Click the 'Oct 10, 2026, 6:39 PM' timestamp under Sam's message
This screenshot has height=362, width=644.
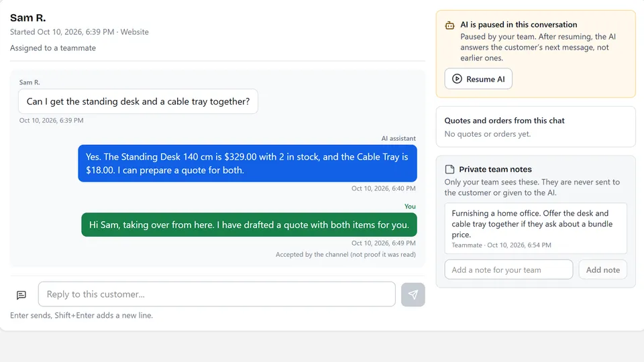[x=52, y=120]
